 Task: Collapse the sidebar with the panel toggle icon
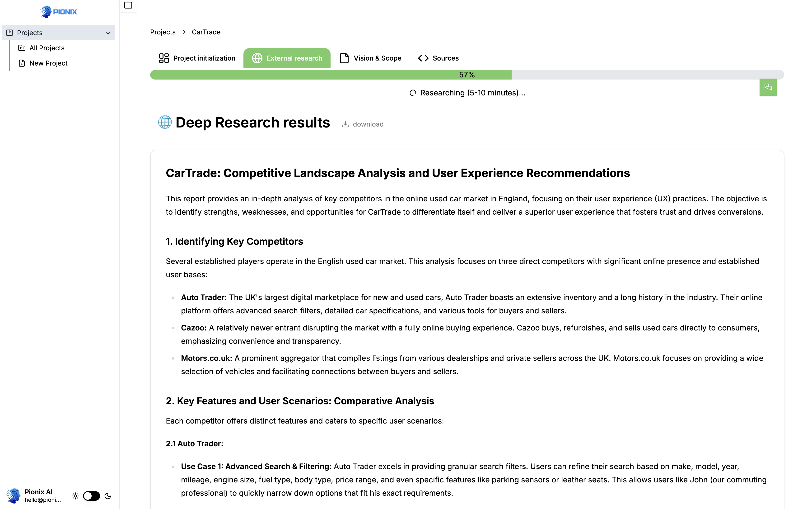click(x=128, y=5)
